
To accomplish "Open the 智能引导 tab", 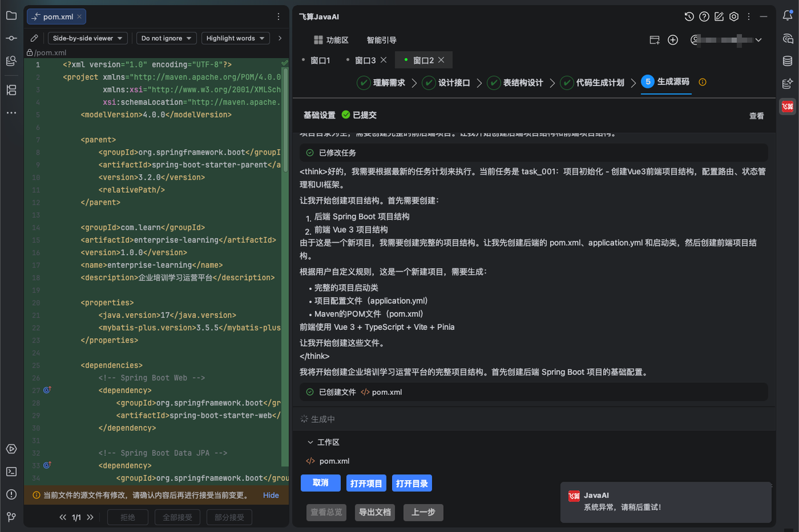I will [381, 40].
